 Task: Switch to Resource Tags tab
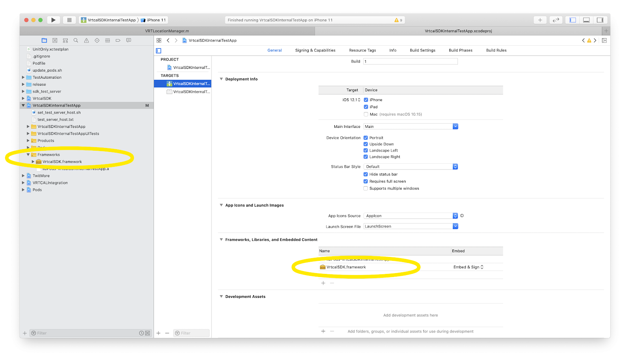362,50
